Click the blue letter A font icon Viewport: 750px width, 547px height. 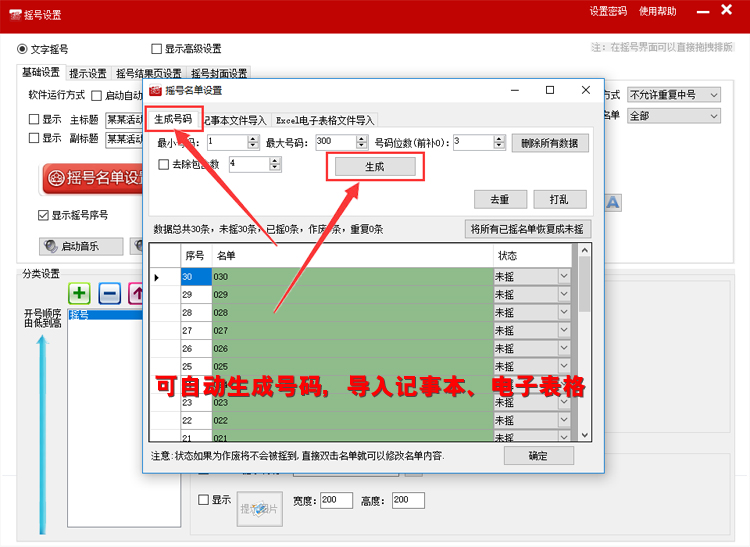(612, 203)
